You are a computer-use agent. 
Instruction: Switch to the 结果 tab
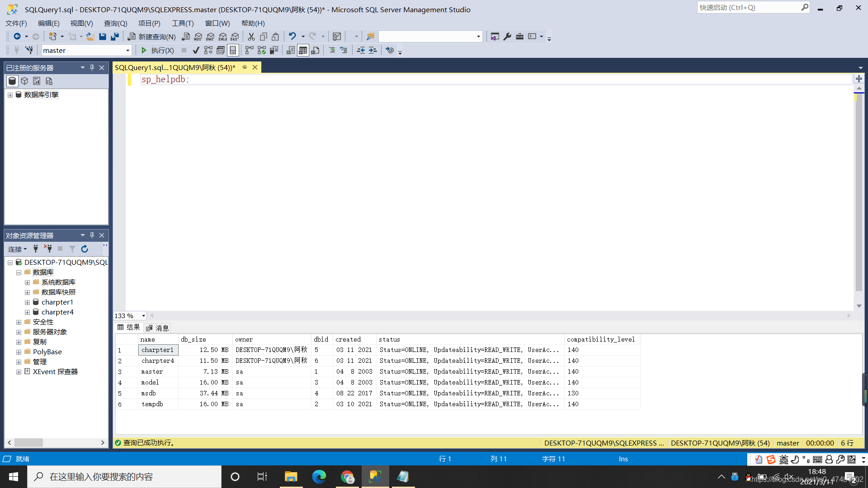click(x=129, y=328)
